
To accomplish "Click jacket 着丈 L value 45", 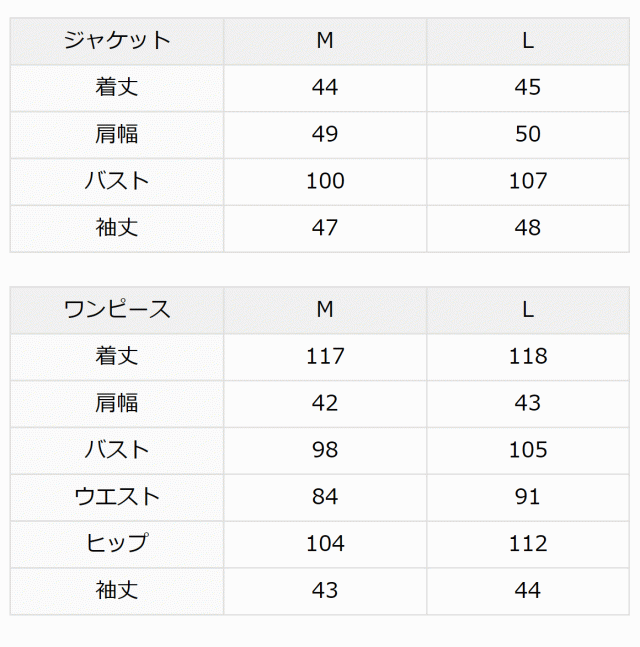I will point(528,88).
